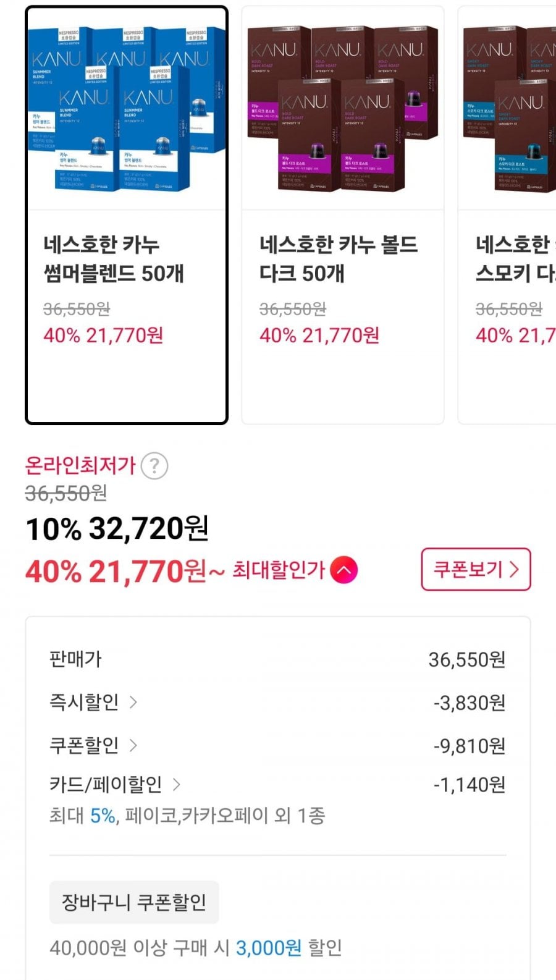The height and width of the screenshot is (980, 556).
Task: Tap the question mark help icon beside 온라인최저가
Action: tap(154, 466)
